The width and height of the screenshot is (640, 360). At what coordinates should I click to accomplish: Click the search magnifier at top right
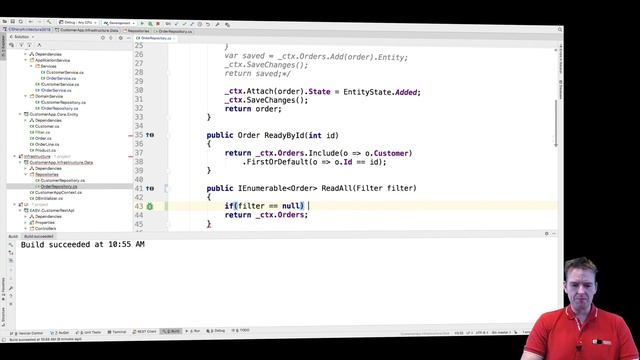click(560, 29)
